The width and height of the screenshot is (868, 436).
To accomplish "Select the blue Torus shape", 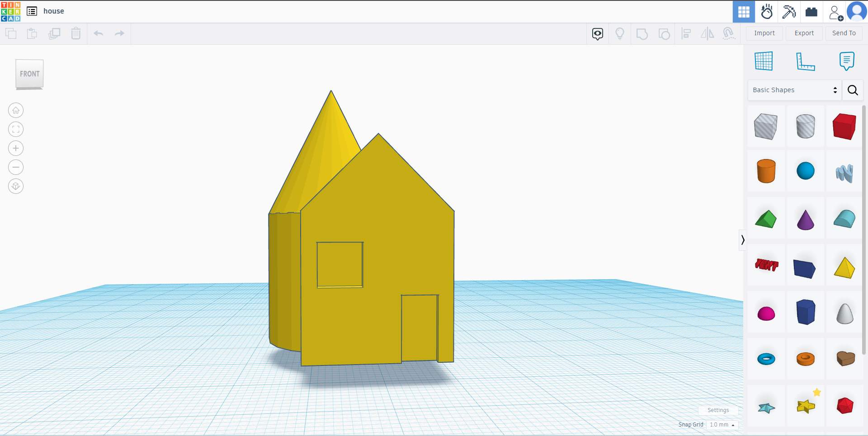I will [766, 359].
